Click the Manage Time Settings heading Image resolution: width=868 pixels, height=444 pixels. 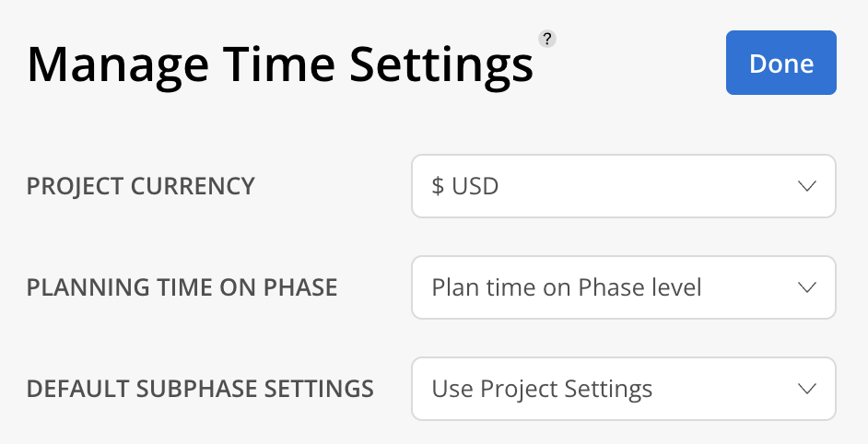pos(280,66)
